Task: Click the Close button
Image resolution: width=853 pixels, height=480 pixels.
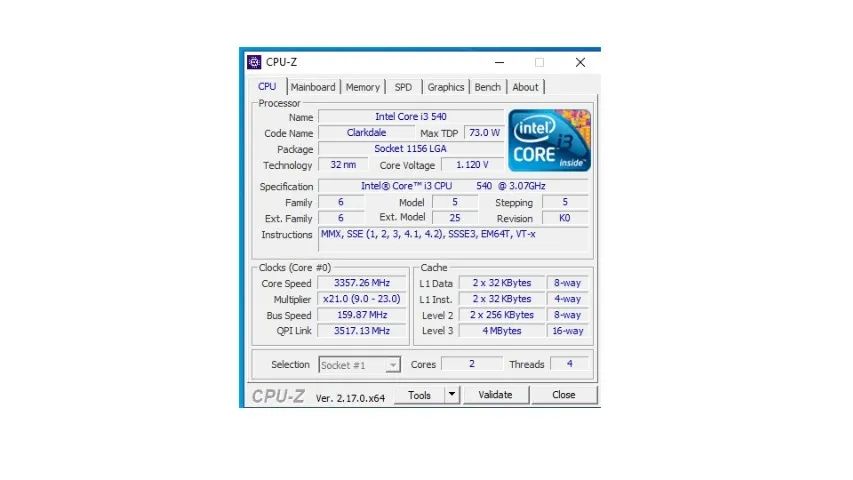Action: point(564,395)
